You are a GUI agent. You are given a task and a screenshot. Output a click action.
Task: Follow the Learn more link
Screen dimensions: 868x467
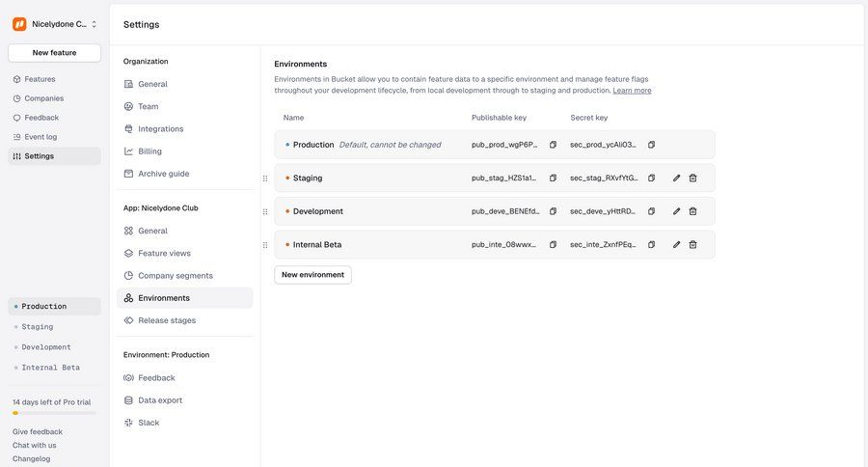point(632,91)
